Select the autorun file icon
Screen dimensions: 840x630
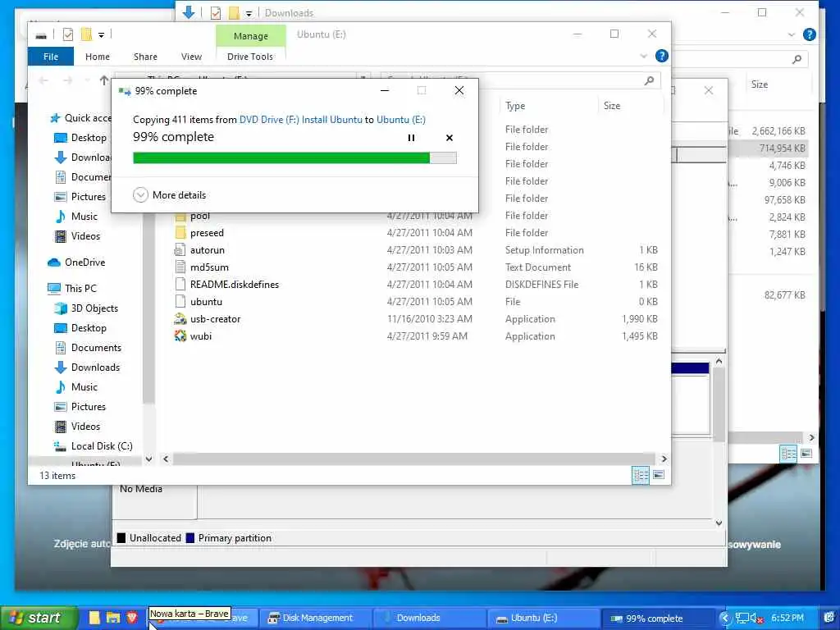[x=180, y=250]
